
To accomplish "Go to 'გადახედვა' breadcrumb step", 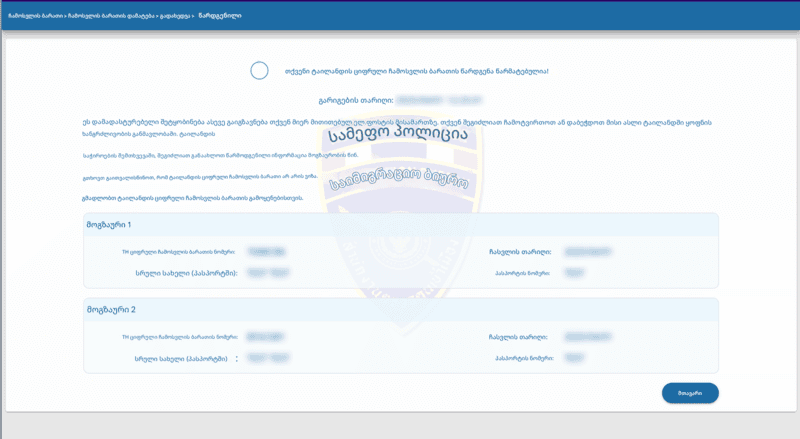I will click(x=174, y=16).
